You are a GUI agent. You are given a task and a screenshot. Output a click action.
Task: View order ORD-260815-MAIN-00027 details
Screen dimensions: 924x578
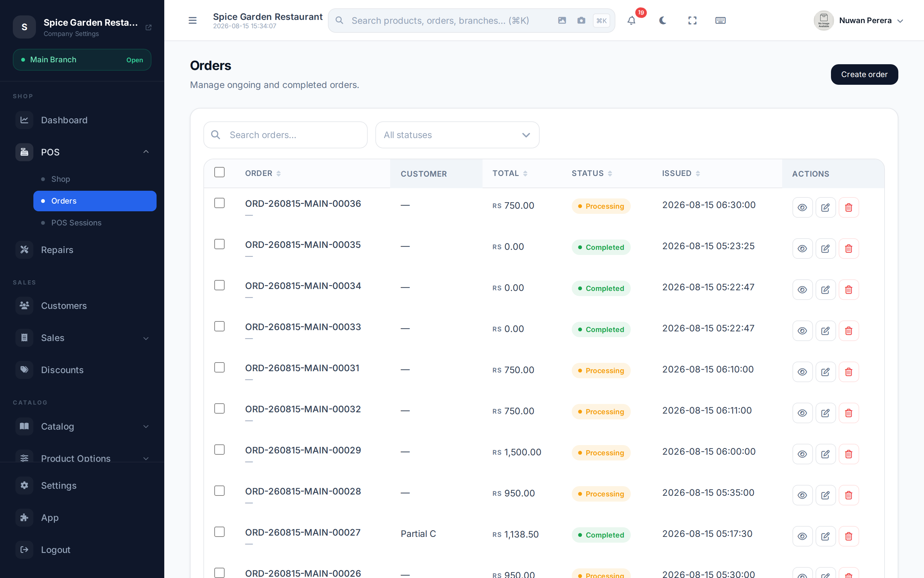coord(802,536)
